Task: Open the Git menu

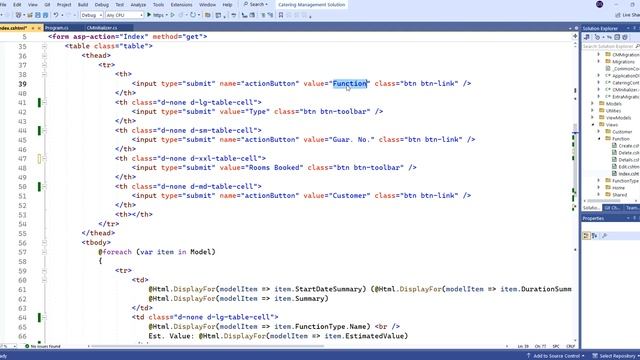Action: [47, 4]
